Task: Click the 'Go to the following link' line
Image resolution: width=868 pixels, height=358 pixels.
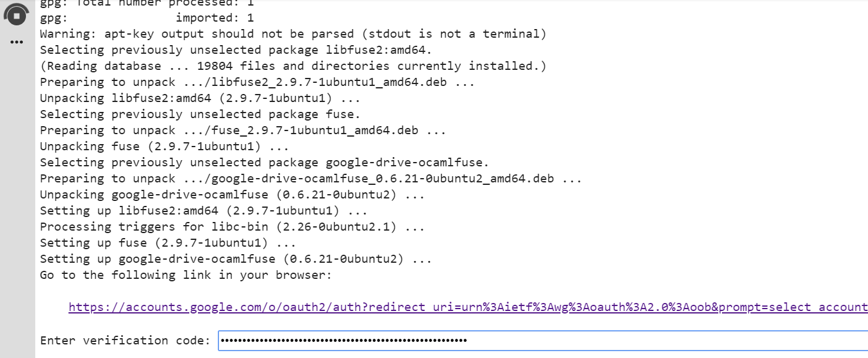Action: coord(186,275)
